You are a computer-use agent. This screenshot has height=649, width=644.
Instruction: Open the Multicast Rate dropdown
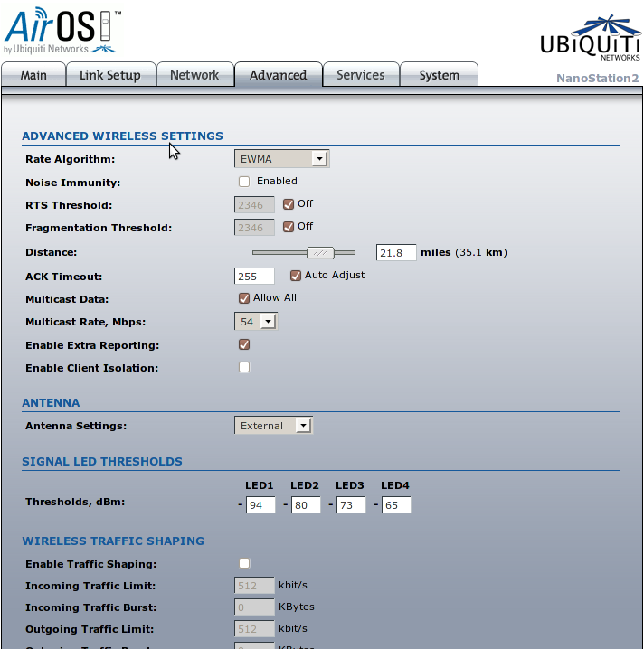(x=256, y=322)
